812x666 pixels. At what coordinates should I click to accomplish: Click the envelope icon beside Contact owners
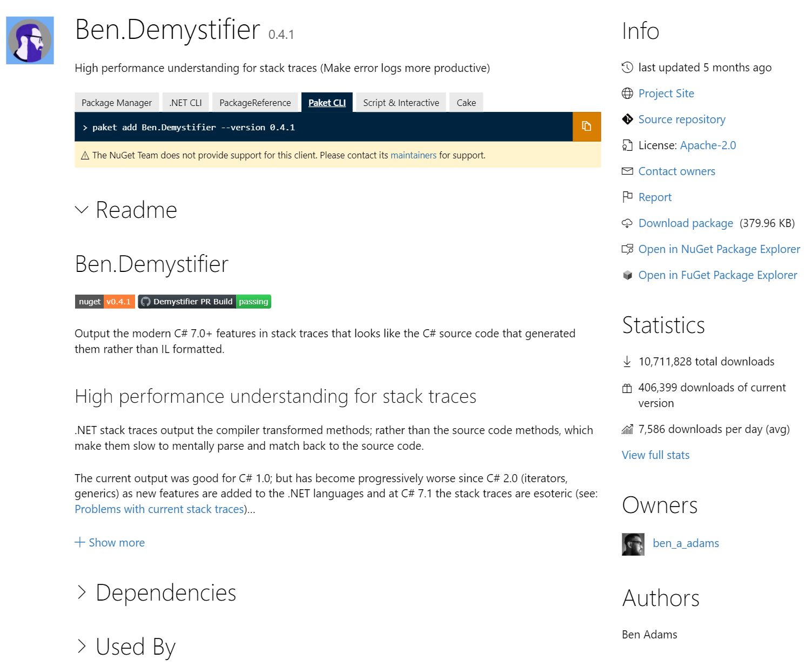point(627,171)
